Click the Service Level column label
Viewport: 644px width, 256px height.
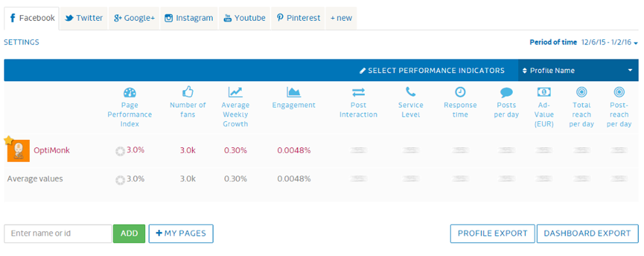tap(411, 110)
